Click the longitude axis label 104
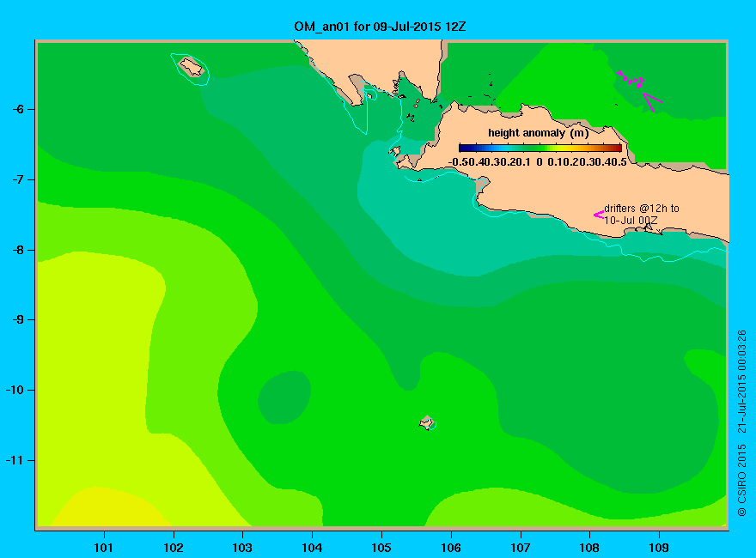 (312, 548)
